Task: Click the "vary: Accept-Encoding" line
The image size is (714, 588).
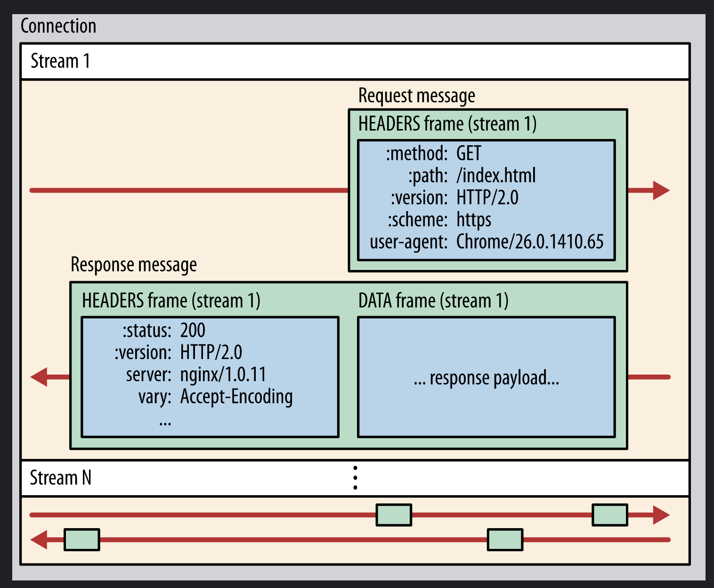Action: click(215, 397)
